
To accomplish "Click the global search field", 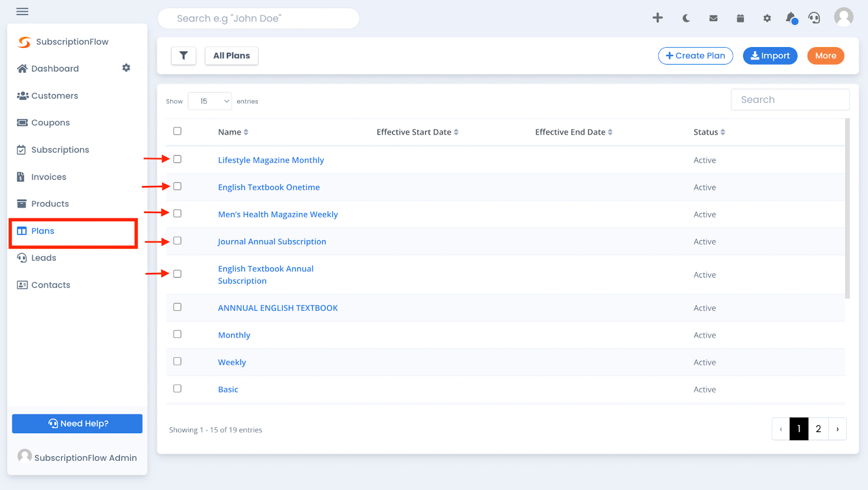I will point(258,18).
